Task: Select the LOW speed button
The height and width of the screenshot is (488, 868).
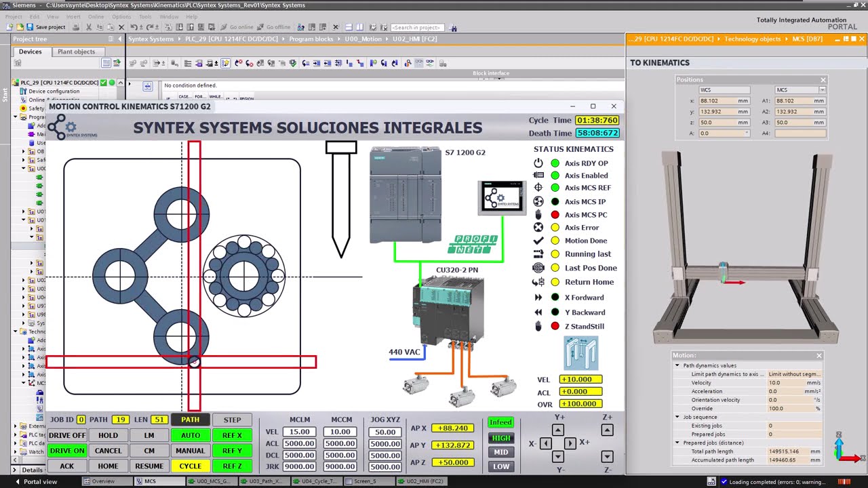Action: tap(500, 466)
